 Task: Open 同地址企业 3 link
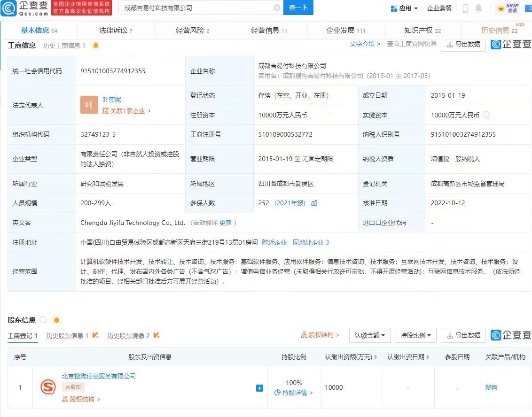coord(311,242)
